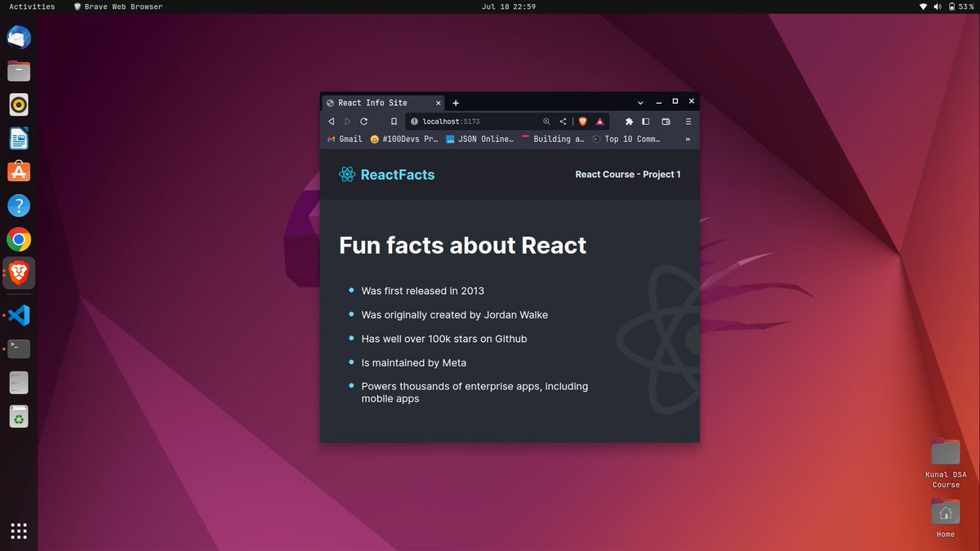Open the Gmail bookmark
The height and width of the screenshot is (551, 980).
tap(345, 139)
